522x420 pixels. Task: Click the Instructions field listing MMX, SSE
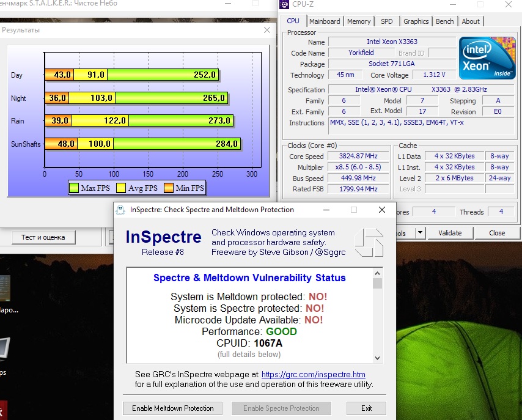pyautogui.click(x=421, y=125)
